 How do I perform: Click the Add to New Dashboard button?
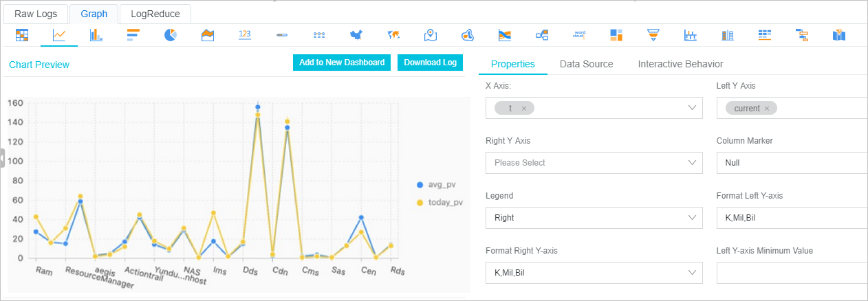pos(342,63)
